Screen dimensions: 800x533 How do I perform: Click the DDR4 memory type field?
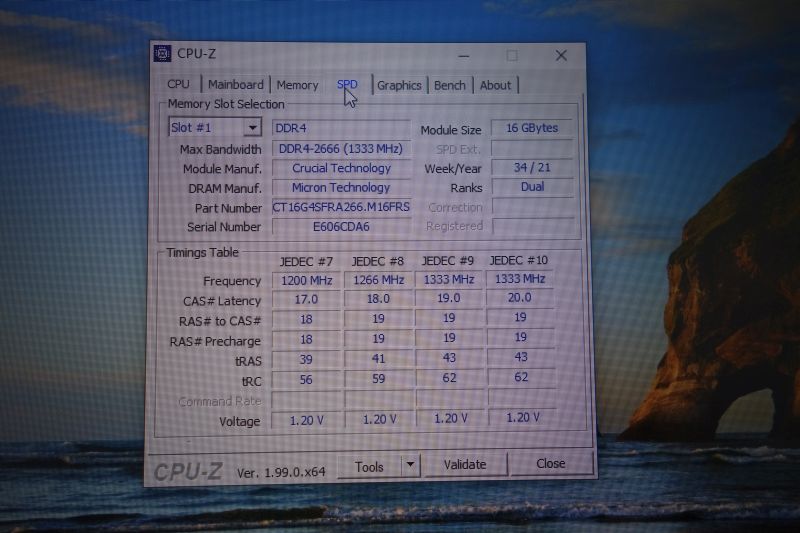[x=341, y=128]
